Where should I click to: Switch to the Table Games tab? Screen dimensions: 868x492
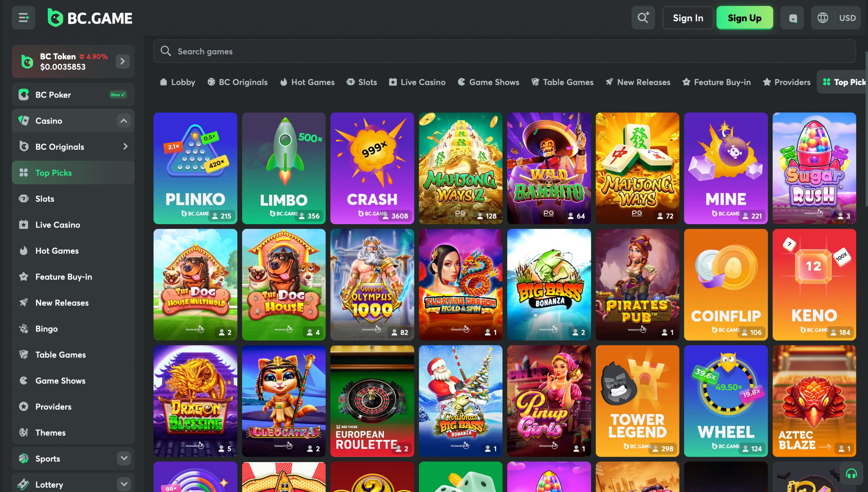tap(562, 82)
